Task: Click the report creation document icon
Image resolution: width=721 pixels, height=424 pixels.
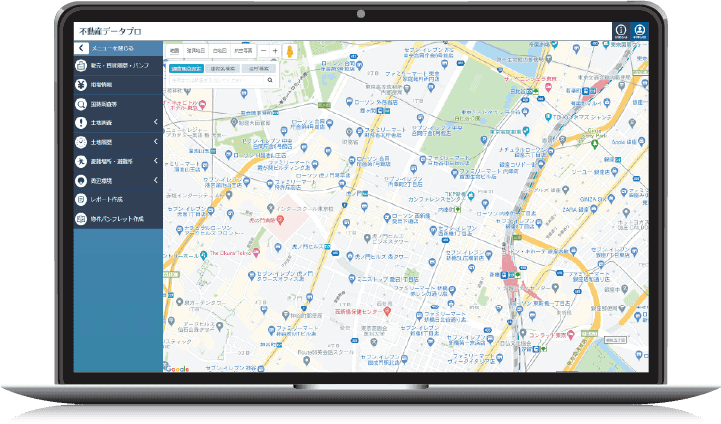Action: (x=80, y=199)
